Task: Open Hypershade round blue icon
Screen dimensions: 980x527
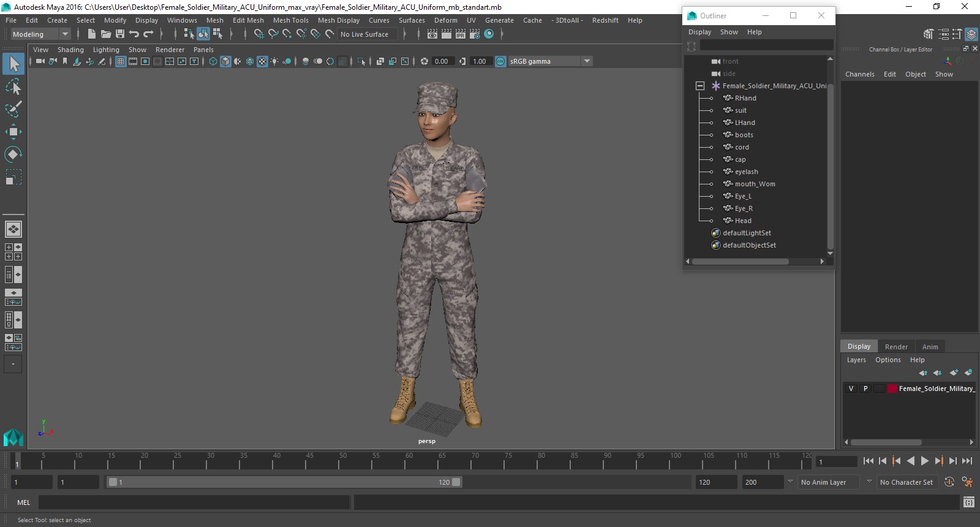Action: pyautogui.click(x=489, y=34)
